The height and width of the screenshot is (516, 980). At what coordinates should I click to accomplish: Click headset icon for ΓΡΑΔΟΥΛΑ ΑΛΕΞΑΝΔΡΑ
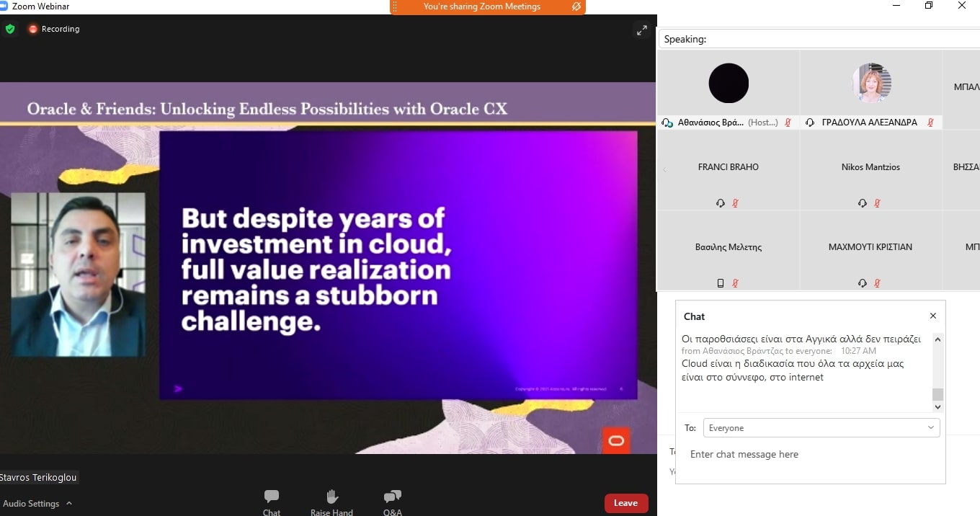click(811, 123)
